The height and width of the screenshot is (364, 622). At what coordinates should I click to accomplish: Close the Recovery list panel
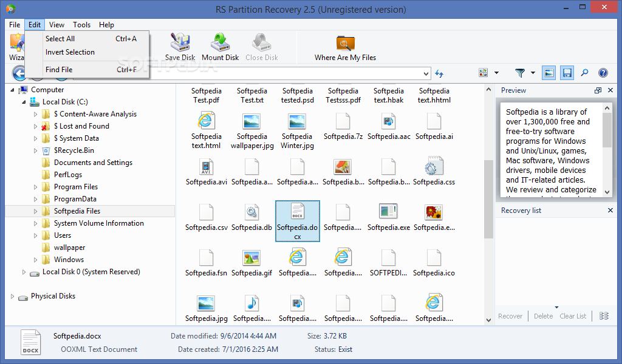(610, 211)
